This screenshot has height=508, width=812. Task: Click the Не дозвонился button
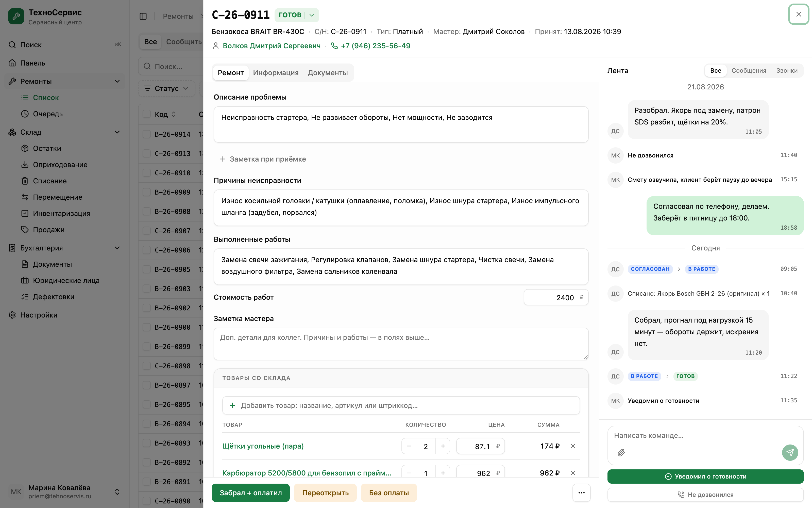pyautogui.click(x=705, y=495)
